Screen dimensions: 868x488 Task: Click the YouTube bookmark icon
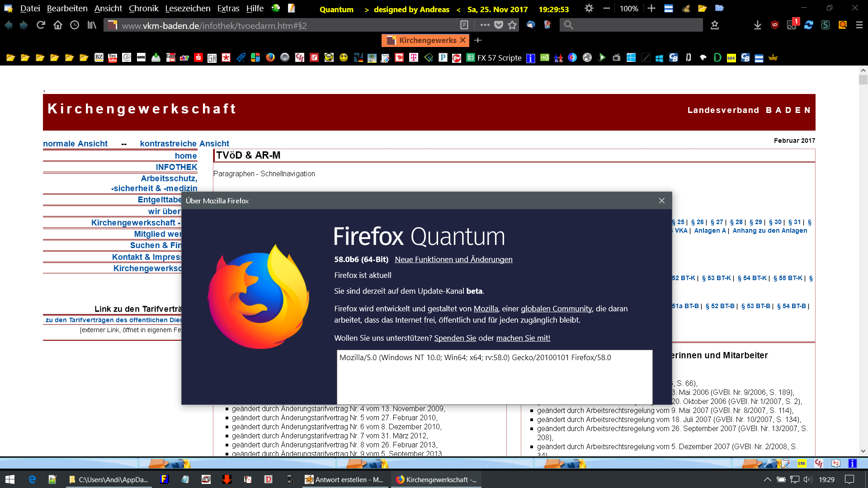113,58
